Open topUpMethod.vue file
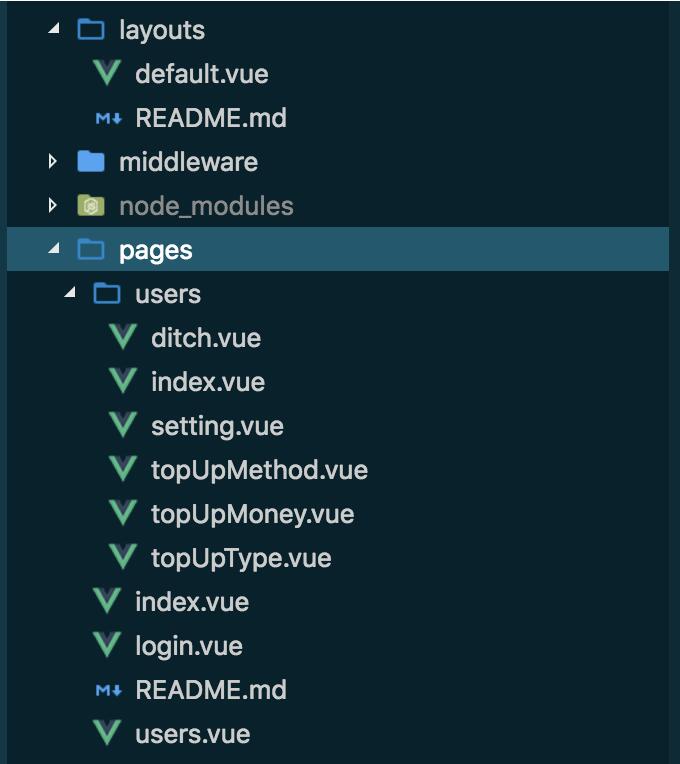 click(x=259, y=470)
